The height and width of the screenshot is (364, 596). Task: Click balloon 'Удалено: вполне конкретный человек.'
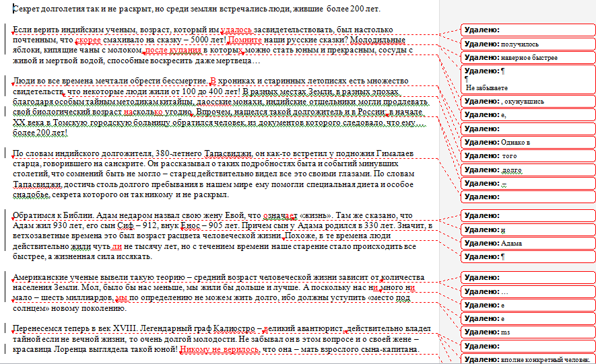point(528,359)
